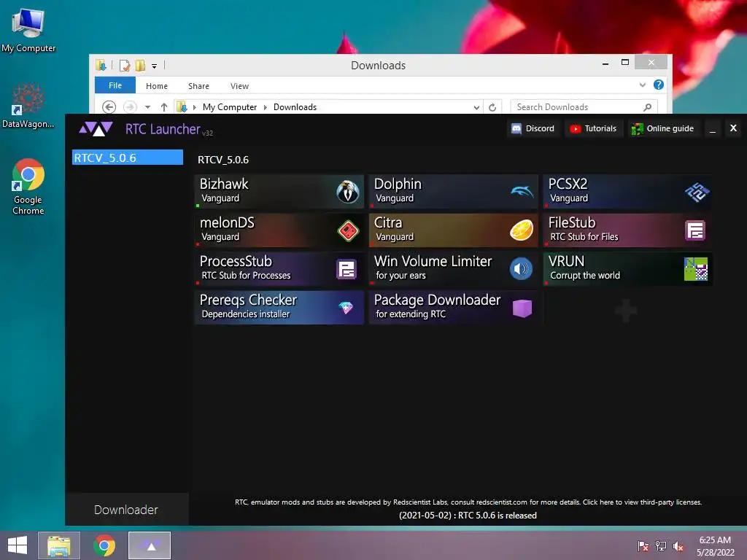This screenshot has width=747, height=560.
Task: Launch the Bizhawk Vanguard eagle icon
Action: [x=348, y=192]
